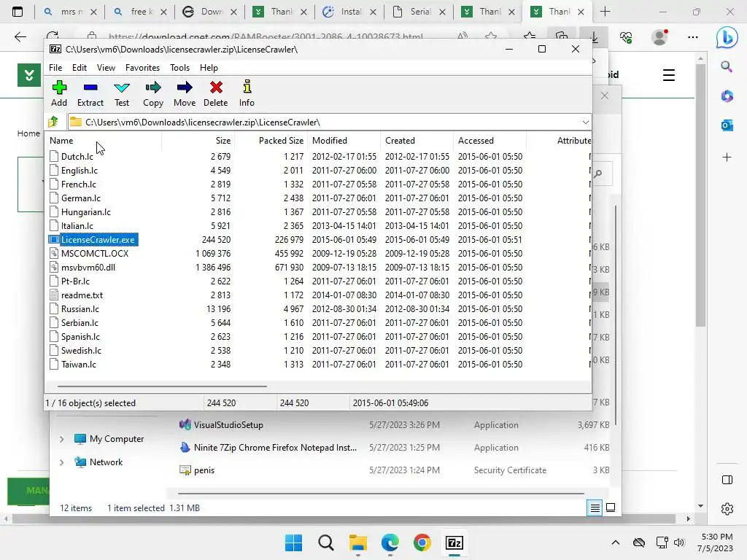Expand the 7-Zip address path dropdown
This screenshot has height=560, width=747.
click(585, 122)
